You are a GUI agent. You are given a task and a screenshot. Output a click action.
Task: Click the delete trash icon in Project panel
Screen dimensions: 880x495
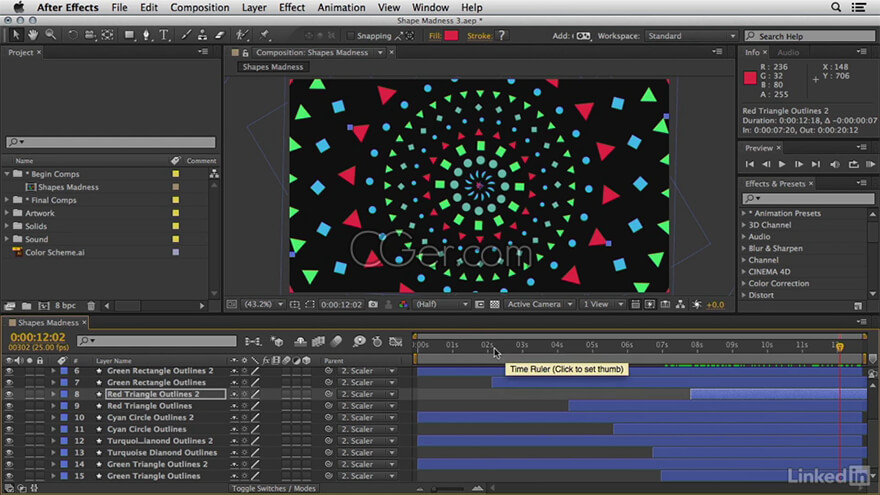pos(91,306)
